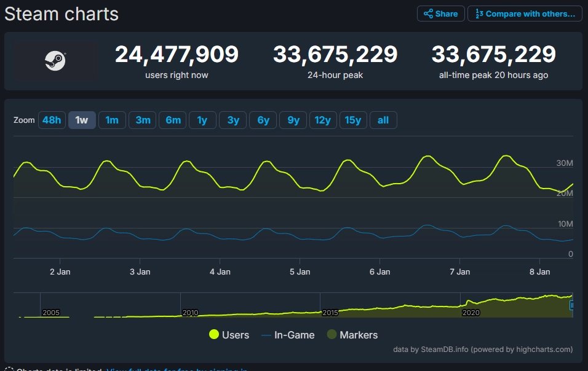588x371 pixels.
Task: Choose the 3m zoom range
Action: click(143, 120)
